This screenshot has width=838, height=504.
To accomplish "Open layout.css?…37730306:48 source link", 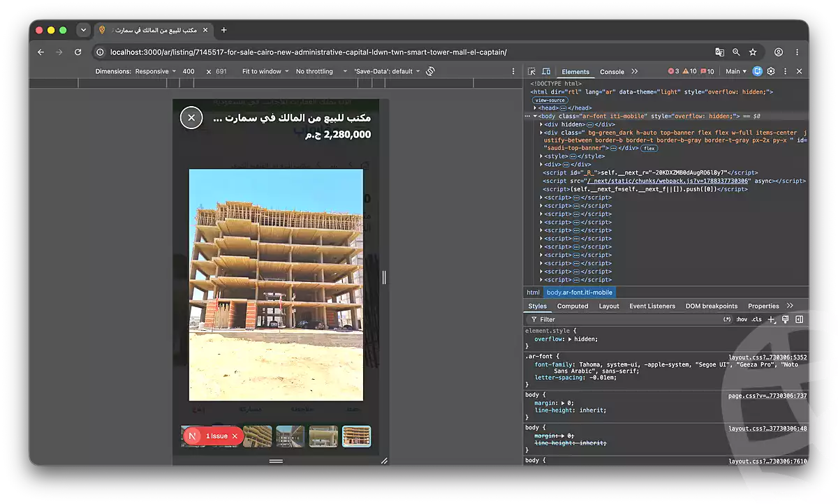I will point(767,429).
